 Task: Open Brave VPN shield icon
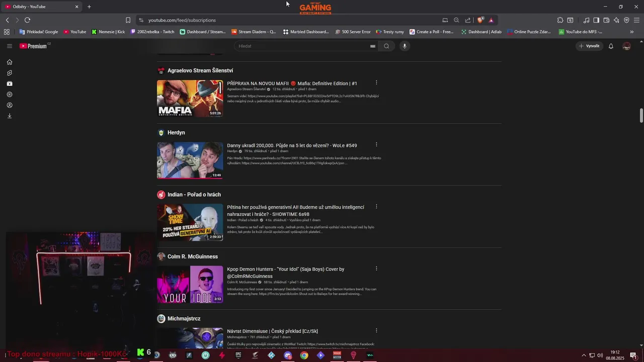click(x=626, y=20)
